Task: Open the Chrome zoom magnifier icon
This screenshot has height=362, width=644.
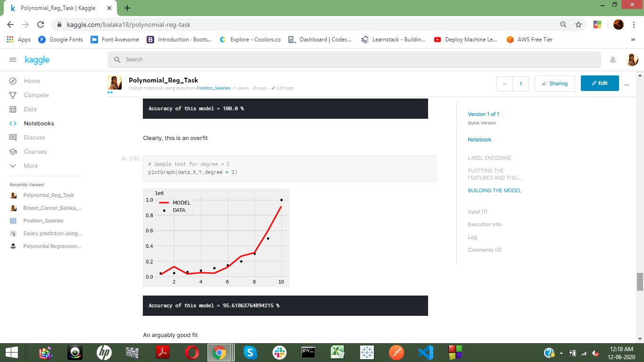Action: pyautogui.click(x=563, y=25)
